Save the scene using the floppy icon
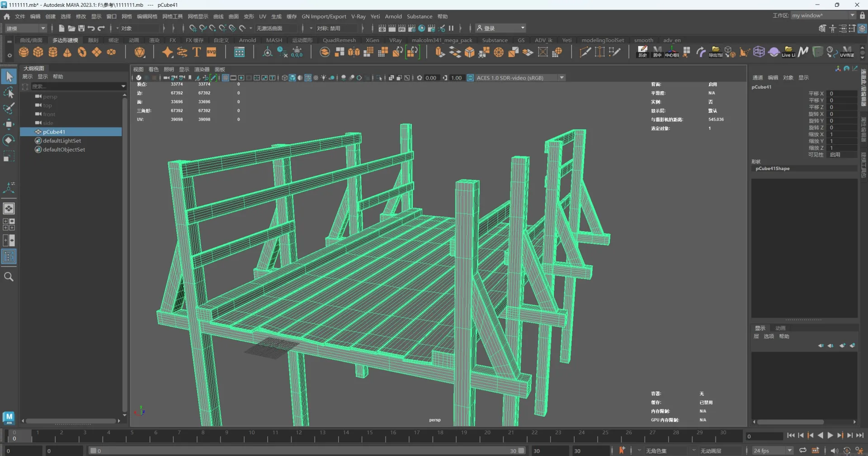This screenshot has height=456, width=868. [x=81, y=28]
